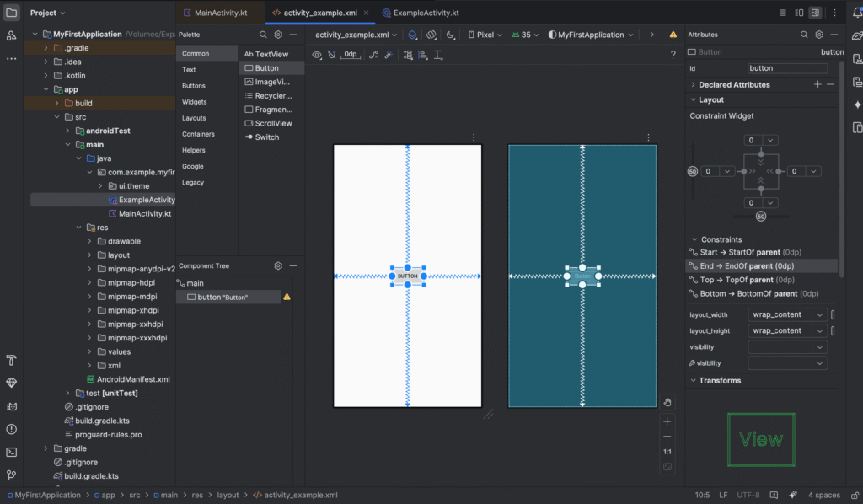Open the Select Design Surface layers icon
Viewport: 863px width, 504px height.
[412, 35]
